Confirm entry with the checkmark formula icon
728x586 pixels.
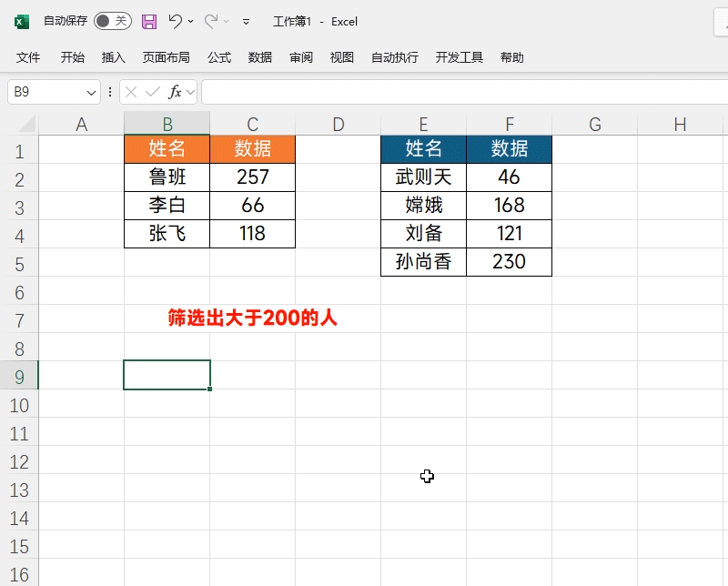pyautogui.click(x=152, y=92)
